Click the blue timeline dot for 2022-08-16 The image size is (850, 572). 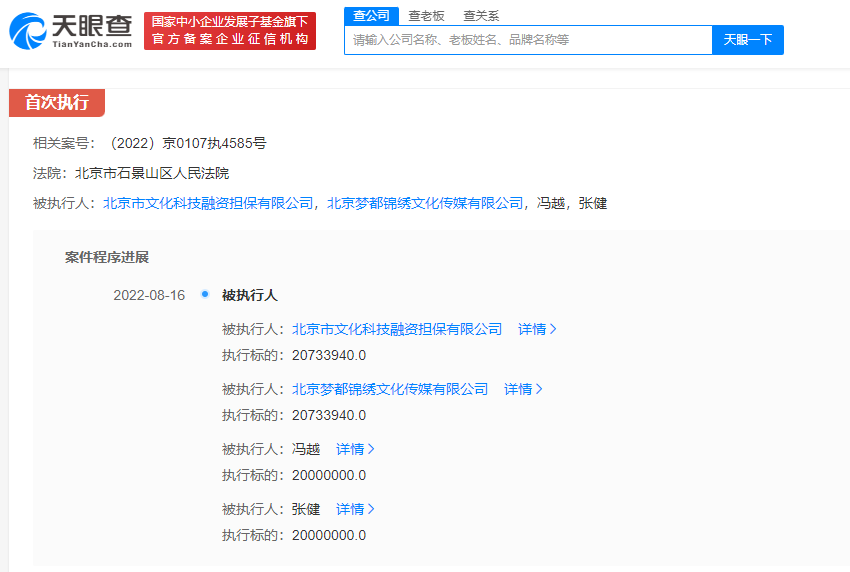pyautogui.click(x=205, y=294)
